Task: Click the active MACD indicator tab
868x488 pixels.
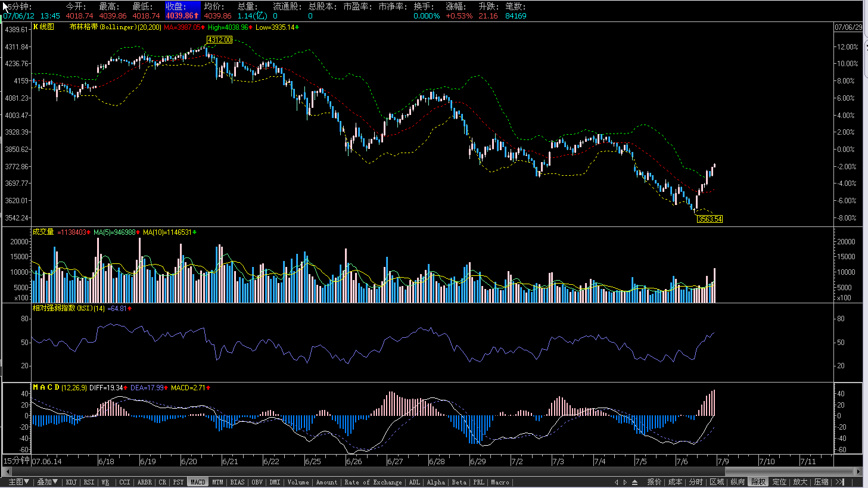Action: (x=198, y=482)
